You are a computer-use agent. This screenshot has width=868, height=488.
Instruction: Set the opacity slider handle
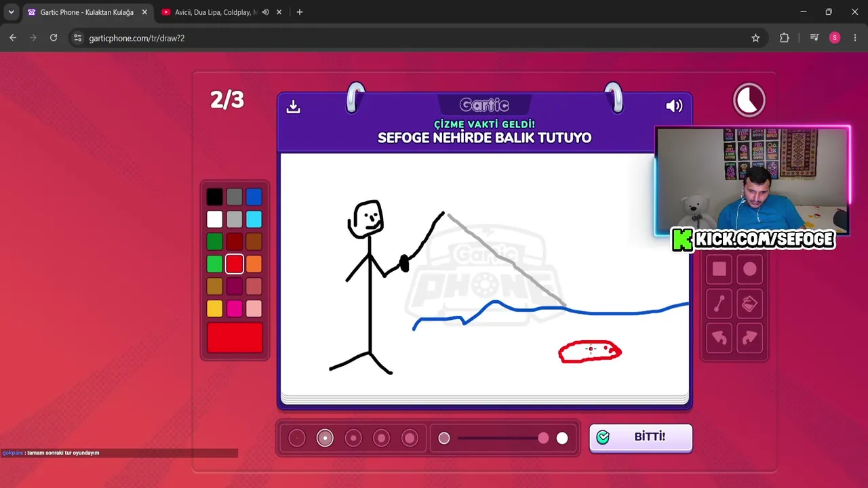pyautogui.click(x=543, y=439)
